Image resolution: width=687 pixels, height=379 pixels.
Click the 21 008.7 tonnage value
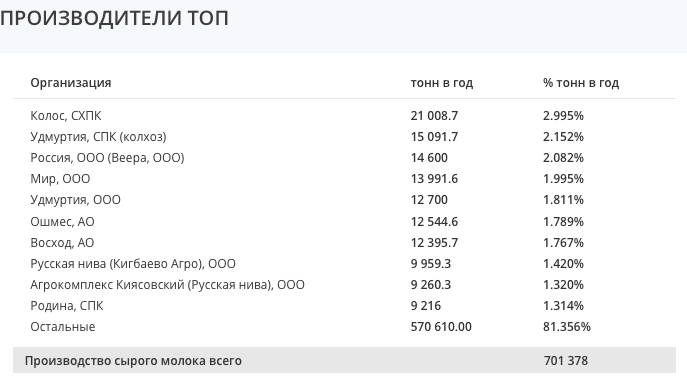pos(434,116)
